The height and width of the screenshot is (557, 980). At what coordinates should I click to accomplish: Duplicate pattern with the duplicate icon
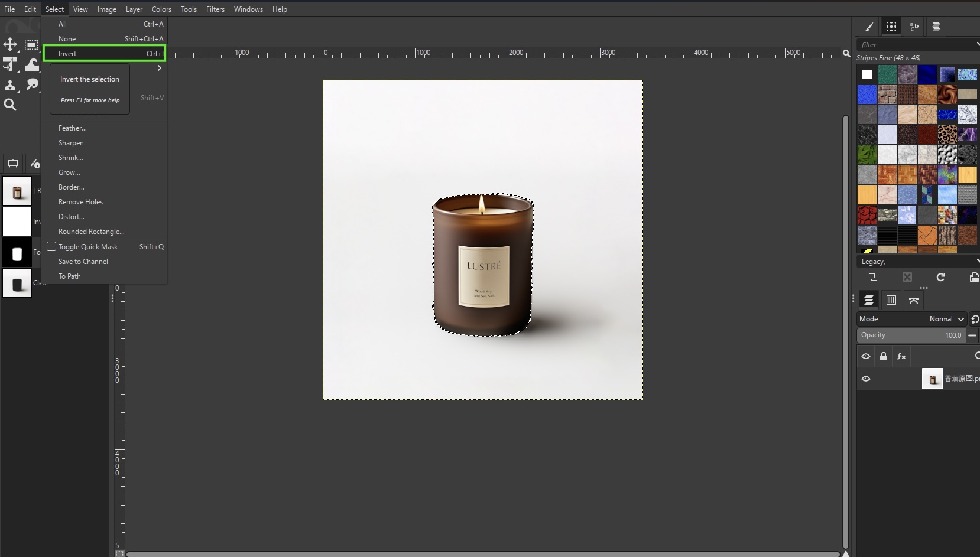click(x=873, y=277)
